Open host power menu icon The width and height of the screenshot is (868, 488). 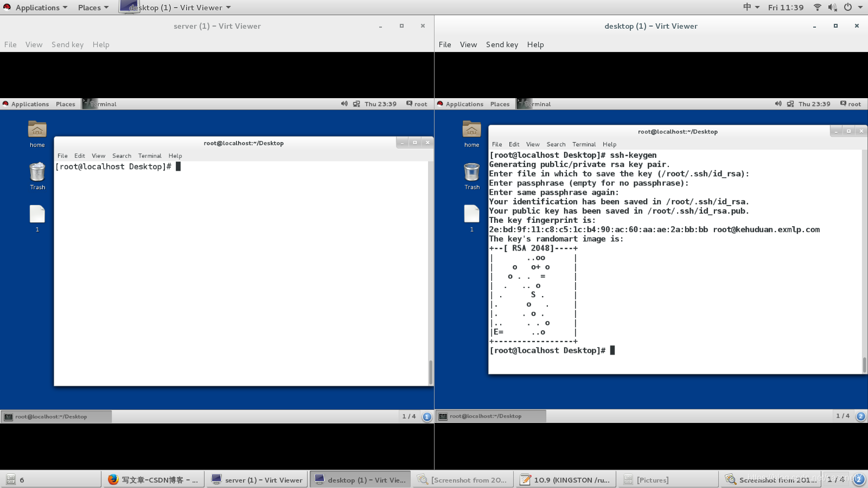point(847,7)
